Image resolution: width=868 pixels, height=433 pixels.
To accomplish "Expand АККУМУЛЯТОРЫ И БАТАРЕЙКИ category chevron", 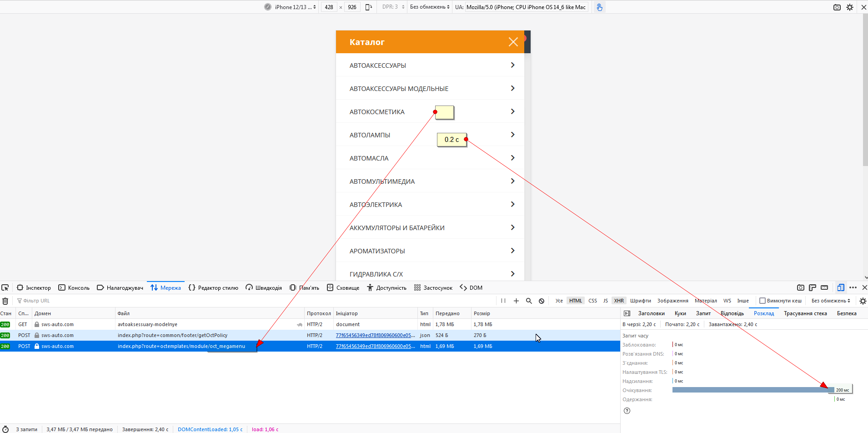I will point(513,227).
